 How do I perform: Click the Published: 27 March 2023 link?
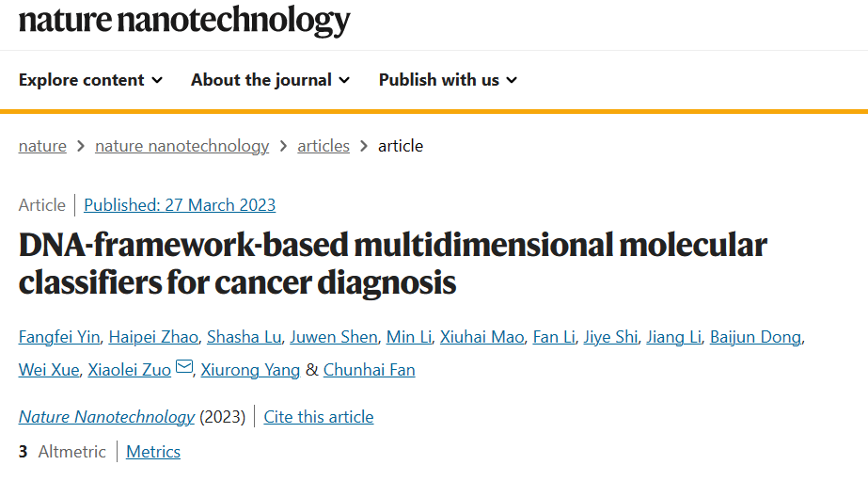(x=180, y=205)
